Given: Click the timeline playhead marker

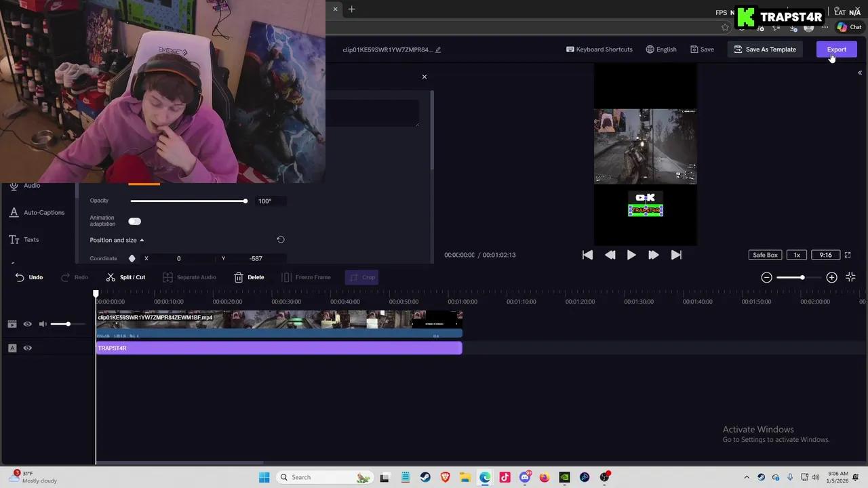Looking at the screenshot, I should tap(96, 294).
